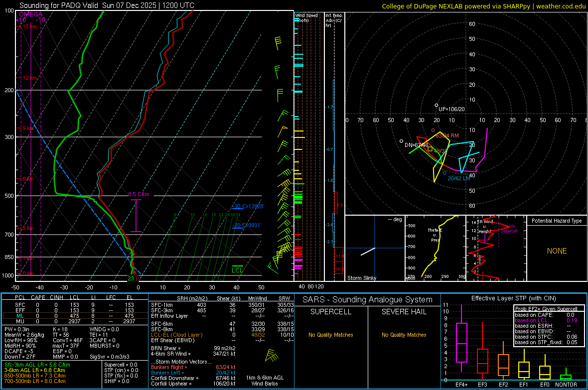Screen dimensions: 588x390
Task: Click the Bunkers right-mover circle on hodograph
Action: (x=433, y=130)
